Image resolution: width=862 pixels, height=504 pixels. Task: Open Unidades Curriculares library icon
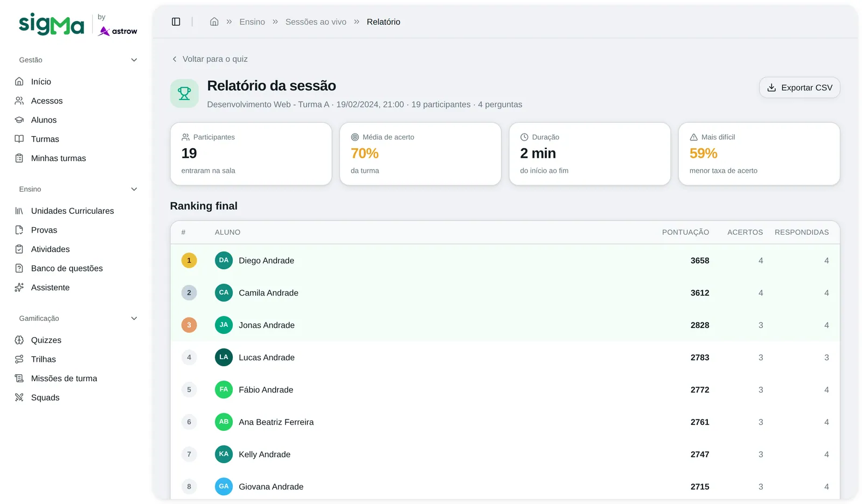click(x=19, y=211)
